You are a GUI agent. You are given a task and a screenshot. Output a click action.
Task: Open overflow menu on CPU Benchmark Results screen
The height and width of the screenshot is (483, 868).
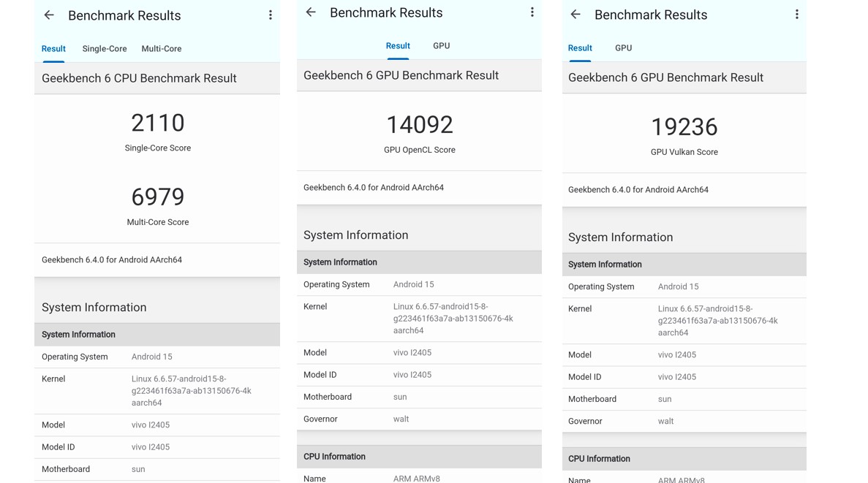pos(270,15)
